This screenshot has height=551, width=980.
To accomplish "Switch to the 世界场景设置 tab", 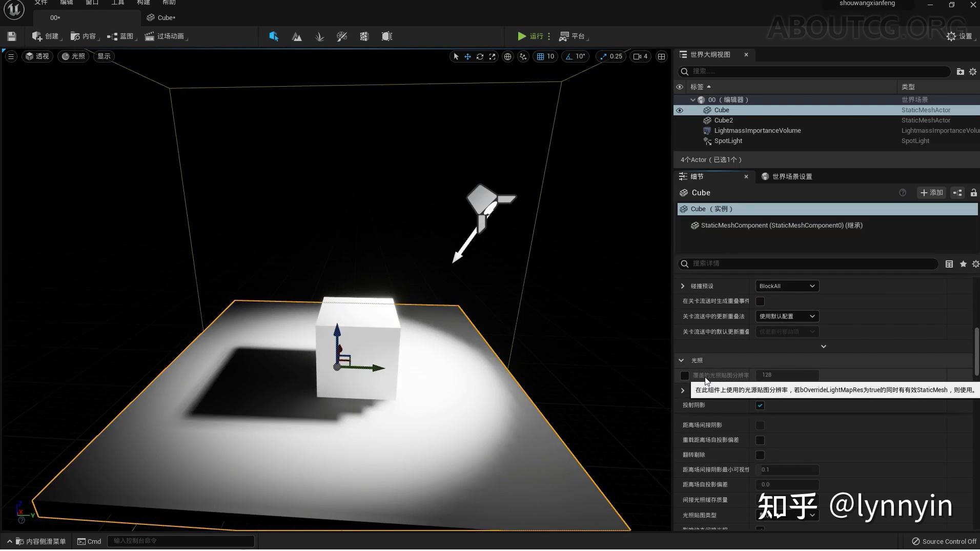I will pos(791,176).
